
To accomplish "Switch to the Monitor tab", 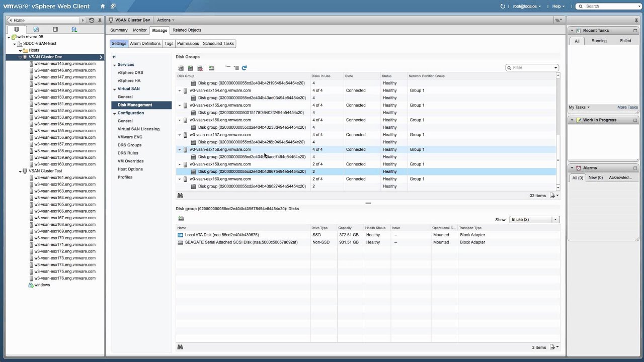I will [139, 30].
